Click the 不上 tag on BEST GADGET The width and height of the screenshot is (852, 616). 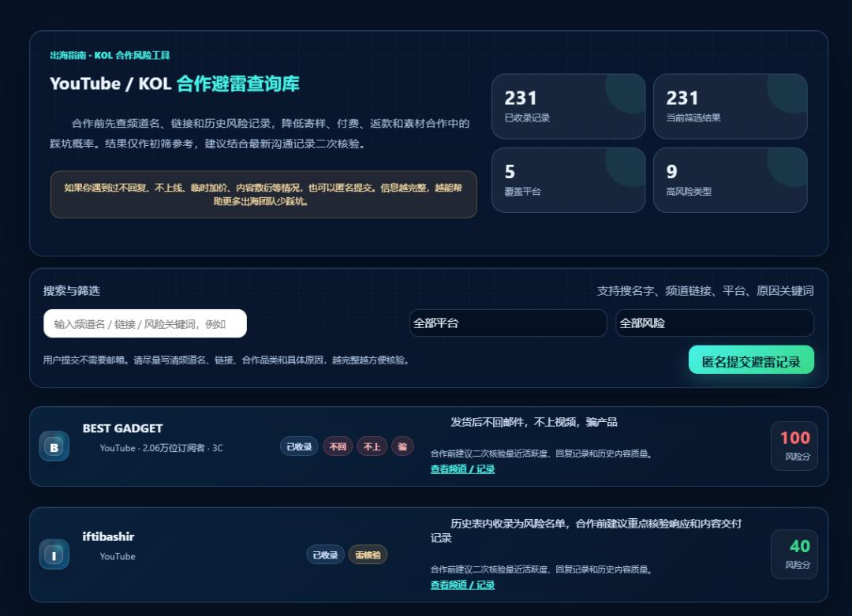[372, 446]
